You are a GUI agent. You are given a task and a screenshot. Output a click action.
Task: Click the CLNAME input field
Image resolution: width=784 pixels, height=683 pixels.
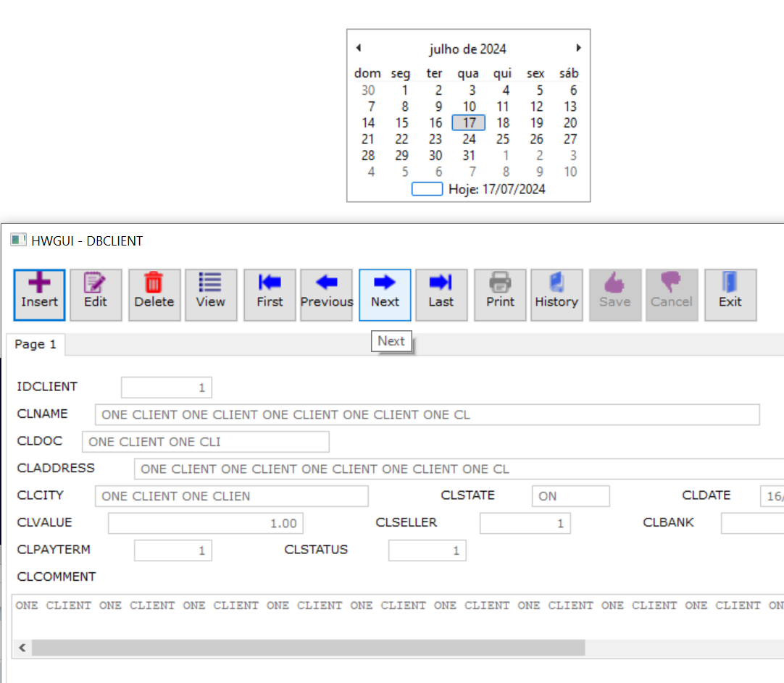tap(428, 415)
